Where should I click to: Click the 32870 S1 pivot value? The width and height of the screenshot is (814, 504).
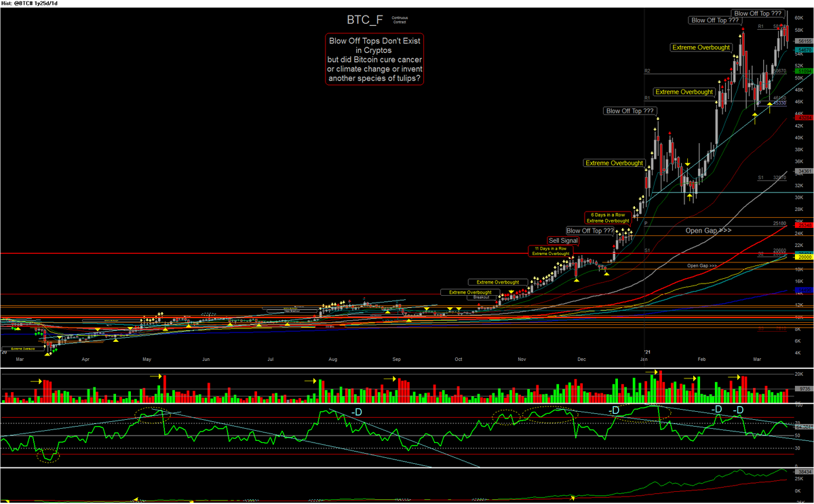tap(779, 177)
